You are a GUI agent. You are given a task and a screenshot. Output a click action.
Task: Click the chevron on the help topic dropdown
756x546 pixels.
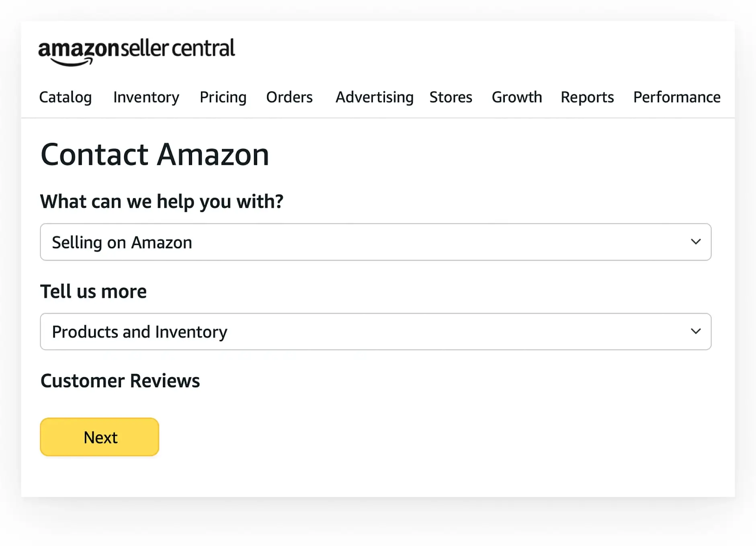696,242
